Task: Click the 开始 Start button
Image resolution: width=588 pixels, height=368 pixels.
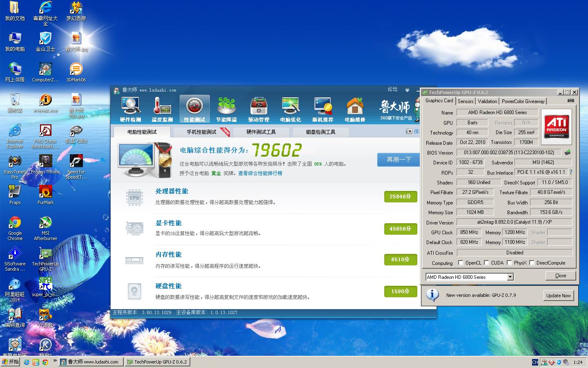Action: 11,362
